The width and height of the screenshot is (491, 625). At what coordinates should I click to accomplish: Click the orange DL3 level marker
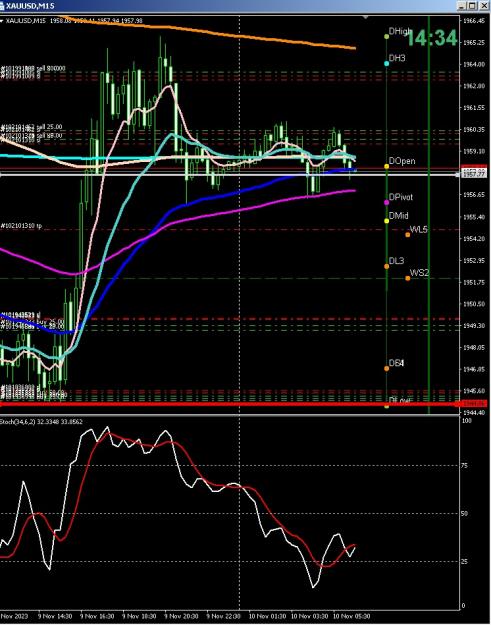(x=386, y=266)
